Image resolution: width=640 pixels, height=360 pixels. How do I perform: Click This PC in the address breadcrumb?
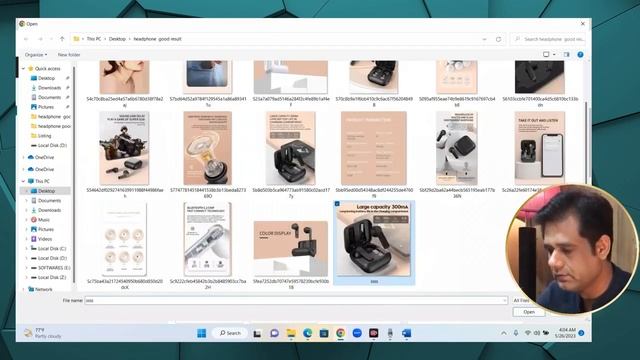[93, 39]
